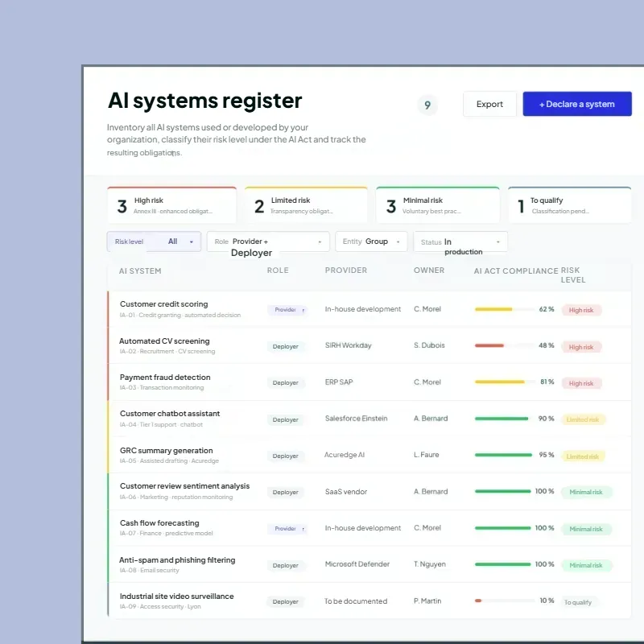Click the 81 % compliance bar
The width and height of the screenshot is (644, 644).
[x=504, y=382]
